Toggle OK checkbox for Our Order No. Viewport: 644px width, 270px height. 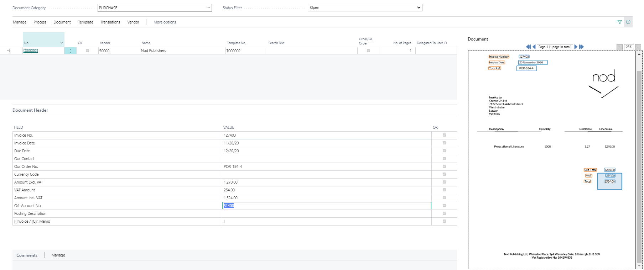click(444, 166)
